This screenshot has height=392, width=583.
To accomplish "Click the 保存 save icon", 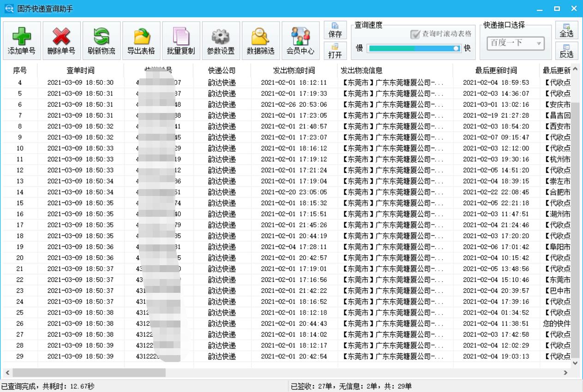I will [336, 30].
